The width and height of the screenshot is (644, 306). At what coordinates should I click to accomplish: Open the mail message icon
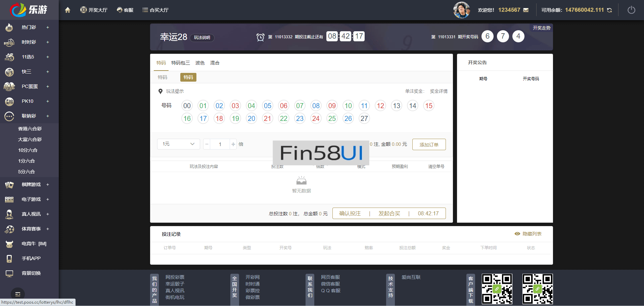pos(526,10)
